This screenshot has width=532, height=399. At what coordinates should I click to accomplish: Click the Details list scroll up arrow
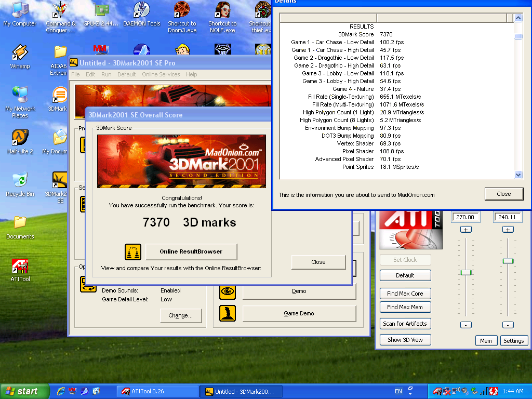(x=518, y=18)
